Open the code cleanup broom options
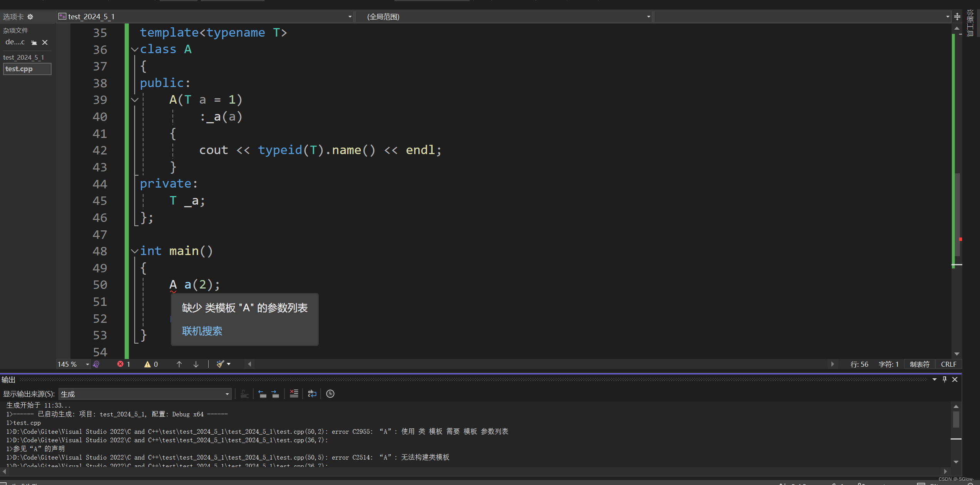Screen dimensions: 980x485 point(229,364)
